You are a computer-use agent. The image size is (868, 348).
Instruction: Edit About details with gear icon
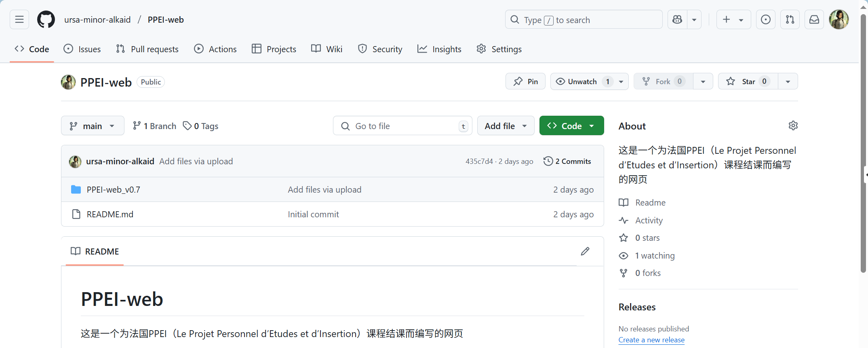pos(793,125)
